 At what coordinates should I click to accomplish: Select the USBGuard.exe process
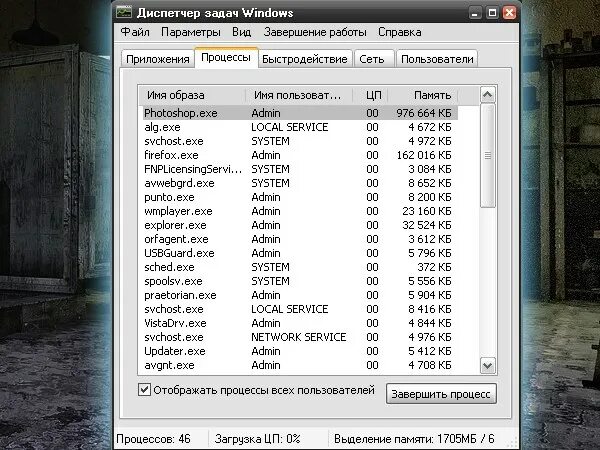300,253
